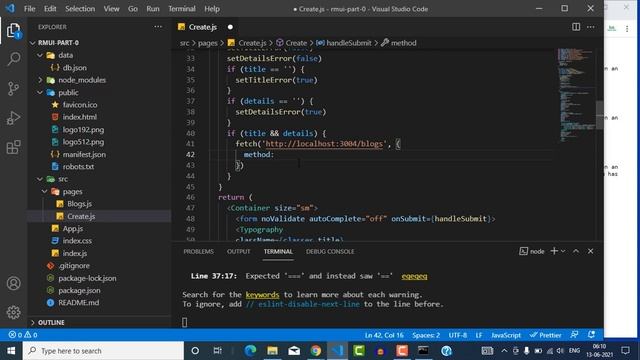Viewport: 640px width, 360px height.
Task: Click errors and warnings count in status bar
Action: click(23, 335)
